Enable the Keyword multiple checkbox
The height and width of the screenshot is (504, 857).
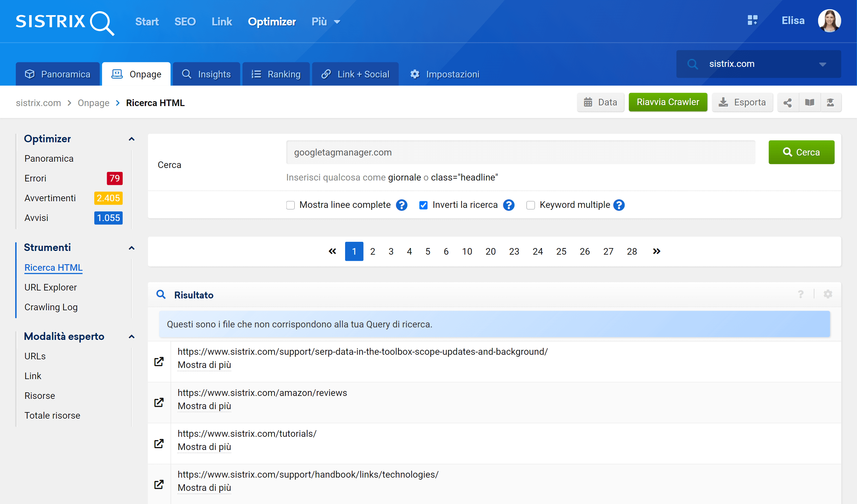pyautogui.click(x=530, y=205)
